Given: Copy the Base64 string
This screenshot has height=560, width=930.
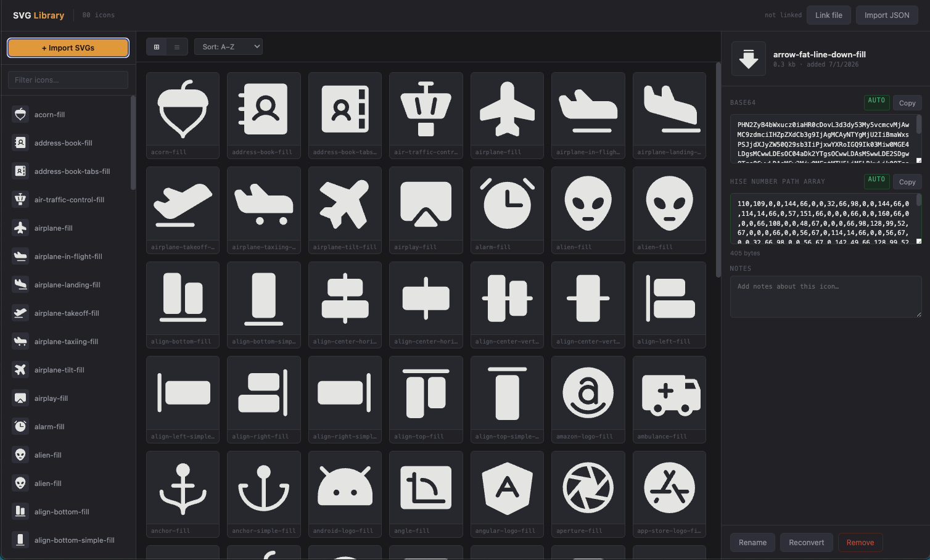Looking at the screenshot, I should 907,103.
